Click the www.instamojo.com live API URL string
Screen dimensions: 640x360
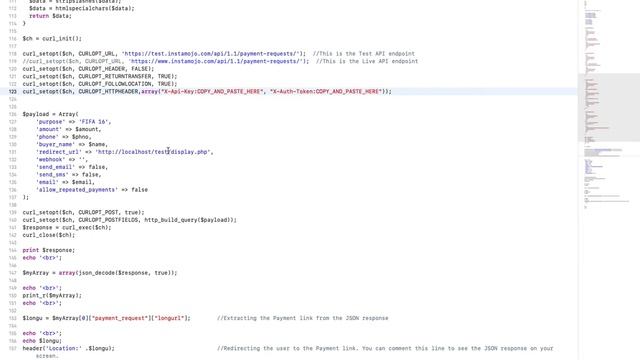217,61
